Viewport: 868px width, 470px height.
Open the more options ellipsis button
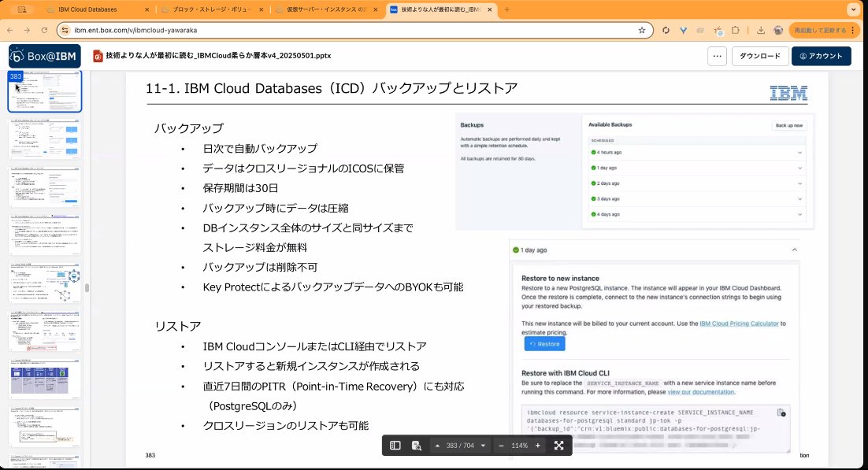coord(717,56)
